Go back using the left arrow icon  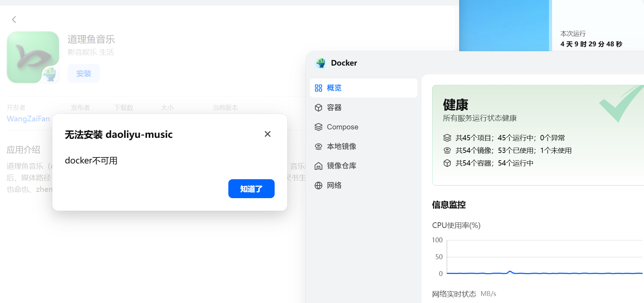(x=14, y=20)
